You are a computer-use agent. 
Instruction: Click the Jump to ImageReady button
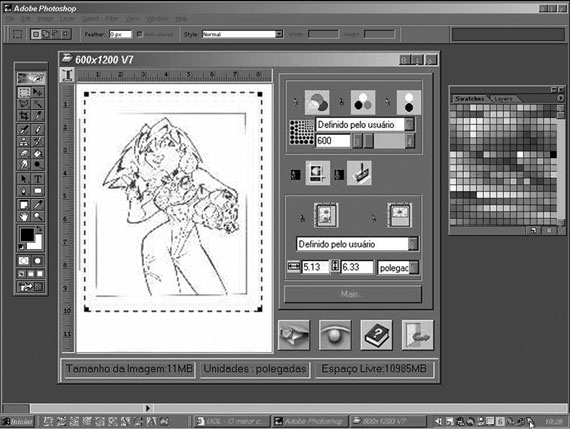(x=31, y=287)
